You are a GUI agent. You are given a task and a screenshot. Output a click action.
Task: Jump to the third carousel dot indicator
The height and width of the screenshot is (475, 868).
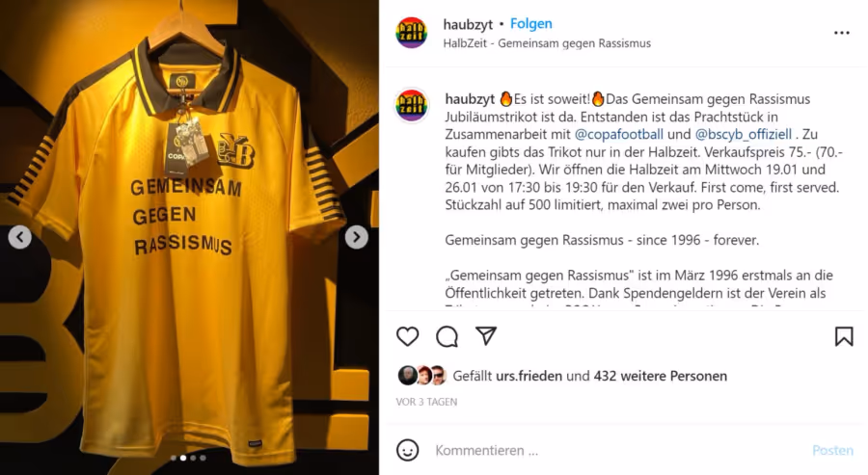pos(193,458)
